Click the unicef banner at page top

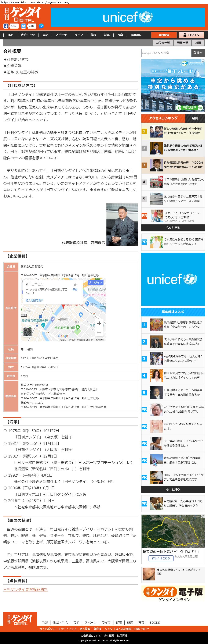[x=128, y=17]
